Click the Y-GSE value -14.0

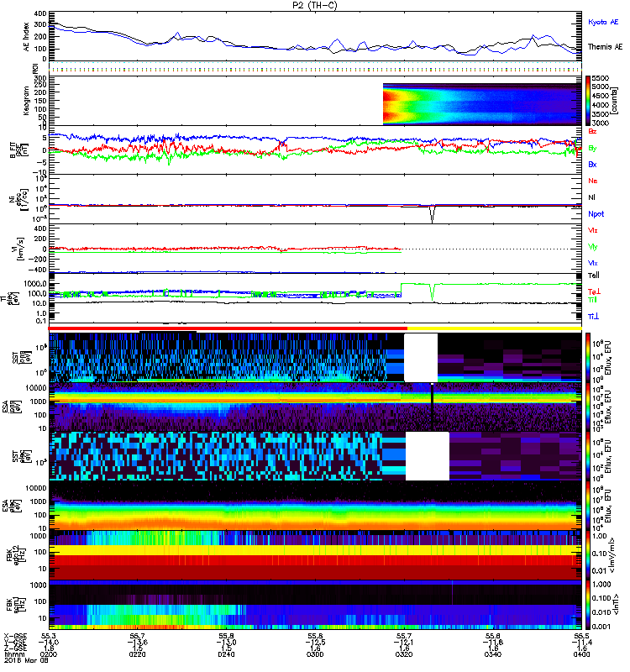pos(49,643)
